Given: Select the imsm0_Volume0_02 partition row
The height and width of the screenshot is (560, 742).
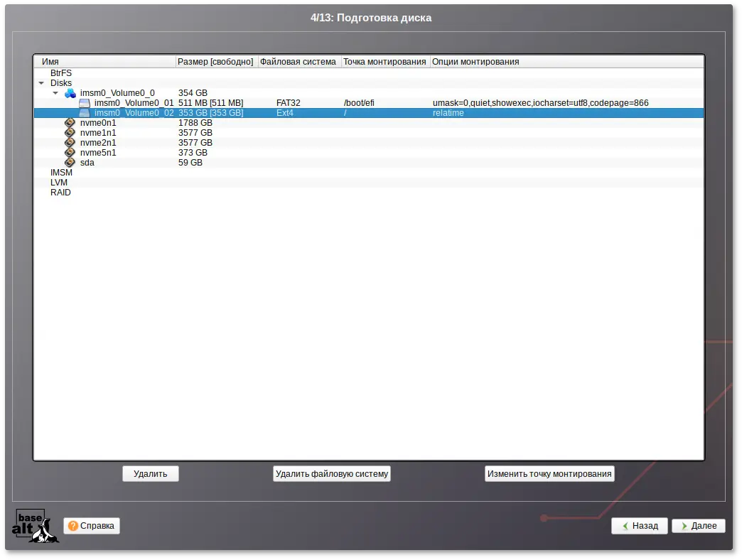Looking at the screenshot, I should point(369,113).
